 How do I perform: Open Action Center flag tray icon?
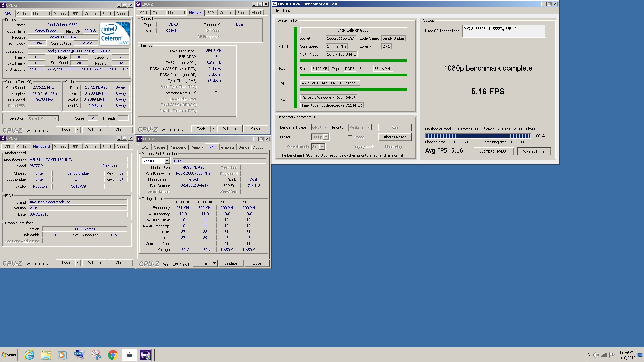(x=612, y=355)
